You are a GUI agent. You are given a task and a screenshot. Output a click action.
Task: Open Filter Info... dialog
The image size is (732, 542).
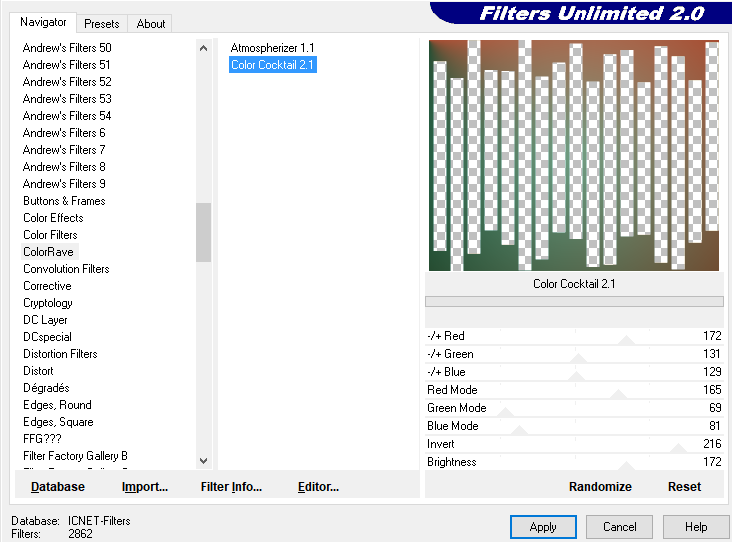(x=231, y=487)
